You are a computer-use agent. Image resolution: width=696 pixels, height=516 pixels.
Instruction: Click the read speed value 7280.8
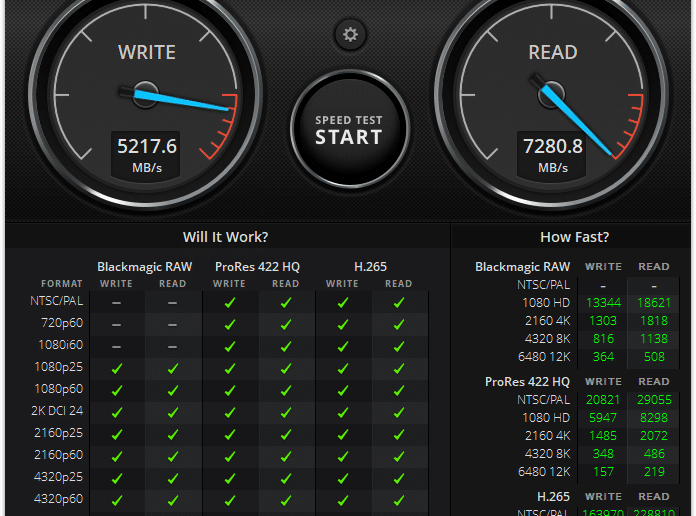click(x=553, y=146)
